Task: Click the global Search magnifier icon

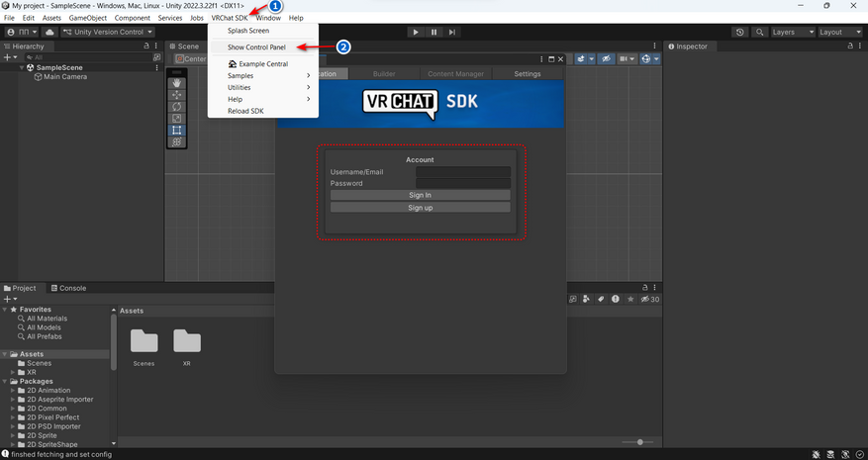Action: click(760, 32)
